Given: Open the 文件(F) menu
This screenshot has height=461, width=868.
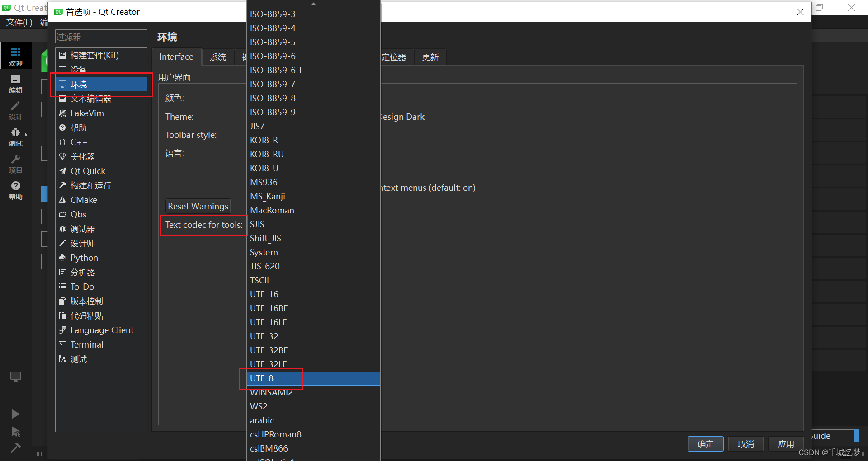Looking at the screenshot, I should (x=19, y=22).
